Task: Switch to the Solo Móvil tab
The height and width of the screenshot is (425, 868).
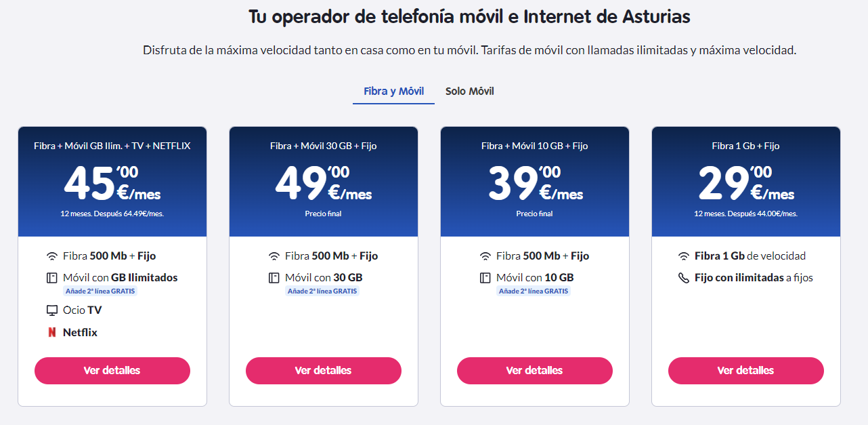Action: pos(469,90)
